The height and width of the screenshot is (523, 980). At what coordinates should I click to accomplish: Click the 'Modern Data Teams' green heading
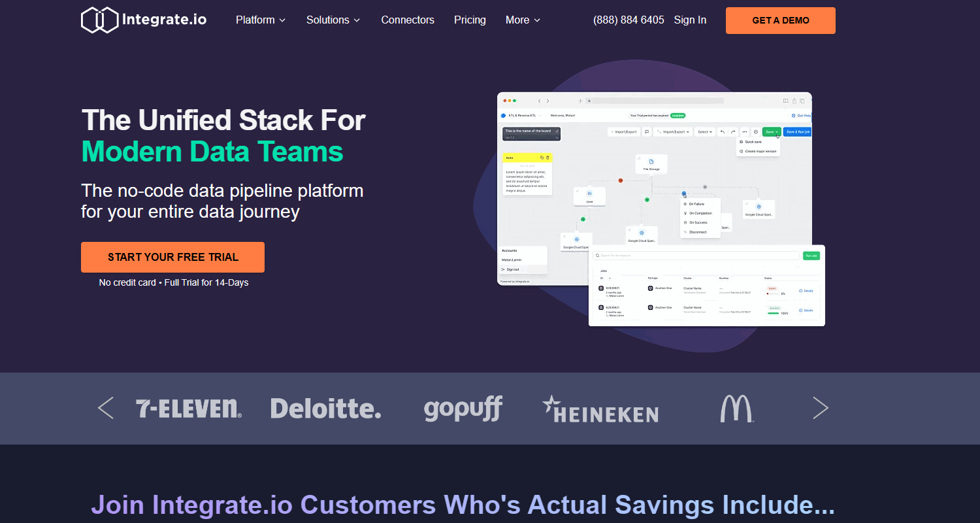[212, 152]
